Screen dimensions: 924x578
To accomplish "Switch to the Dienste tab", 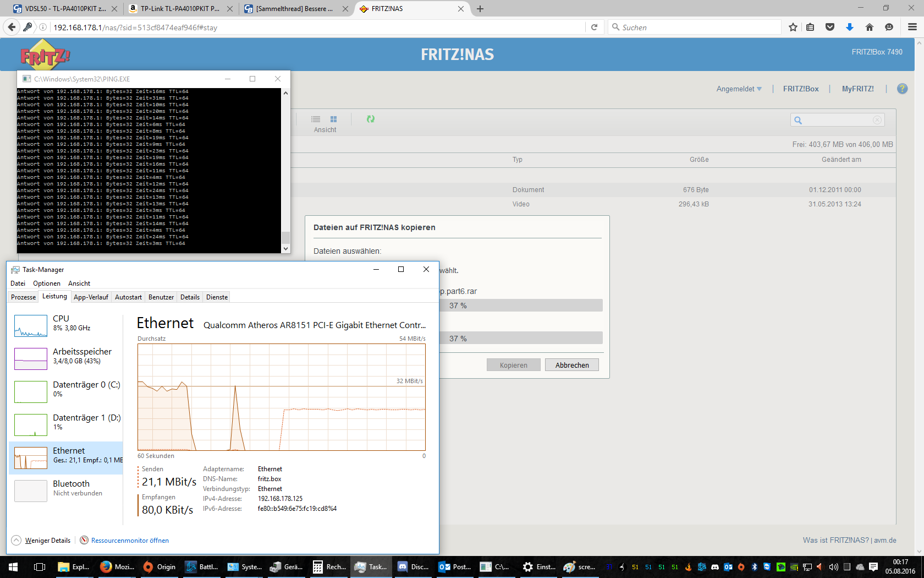I will (217, 297).
